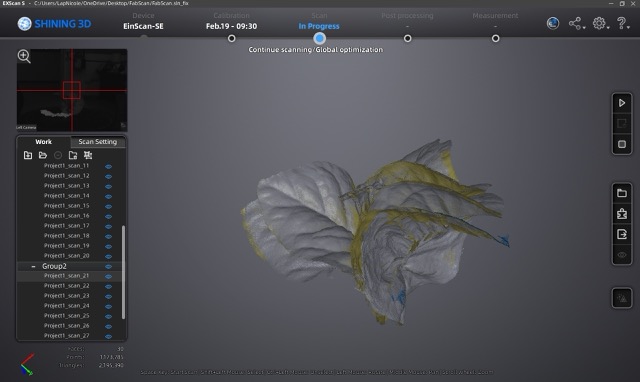Click the Measurement step circle marker
Viewport: 640px width, 382px height.
(x=496, y=38)
